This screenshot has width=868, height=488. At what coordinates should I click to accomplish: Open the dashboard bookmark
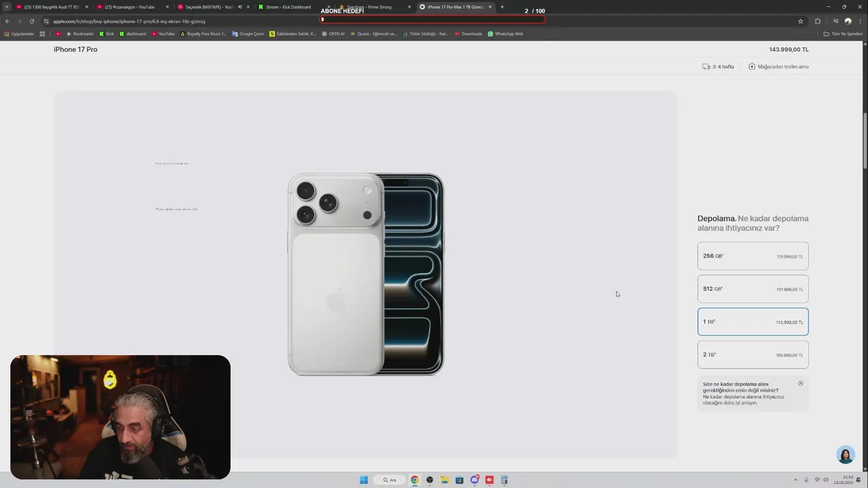coord(133,34)
